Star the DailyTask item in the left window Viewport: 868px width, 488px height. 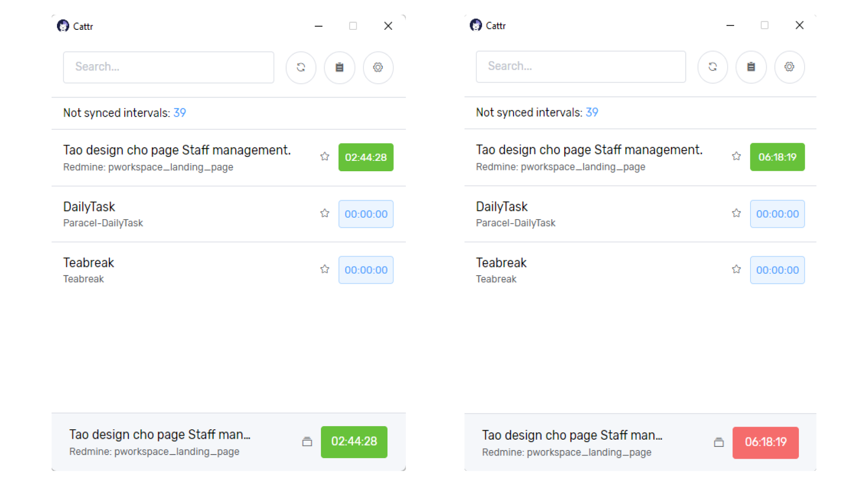[x=325, y=213]
